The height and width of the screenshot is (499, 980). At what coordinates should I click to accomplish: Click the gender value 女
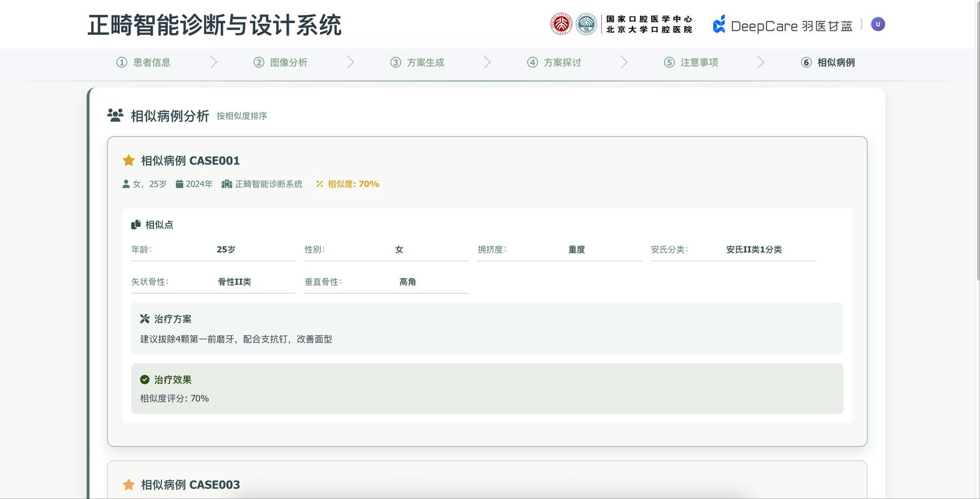[x=399, y=249]
